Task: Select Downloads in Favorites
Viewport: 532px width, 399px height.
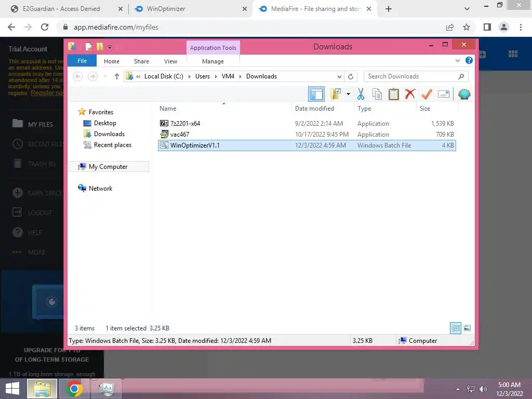Action: [x=109, y=134]
